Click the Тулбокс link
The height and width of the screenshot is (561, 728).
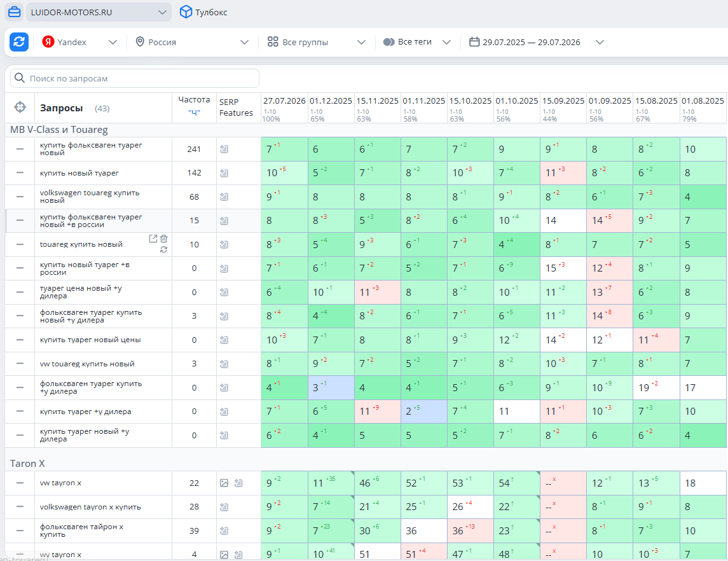point(211,12)
